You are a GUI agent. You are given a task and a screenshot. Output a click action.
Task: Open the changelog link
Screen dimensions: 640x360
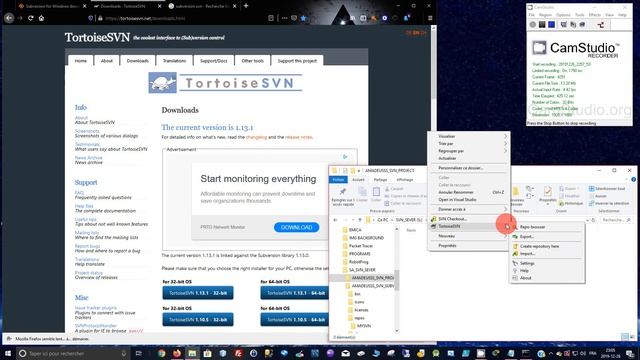click(256, 138)
